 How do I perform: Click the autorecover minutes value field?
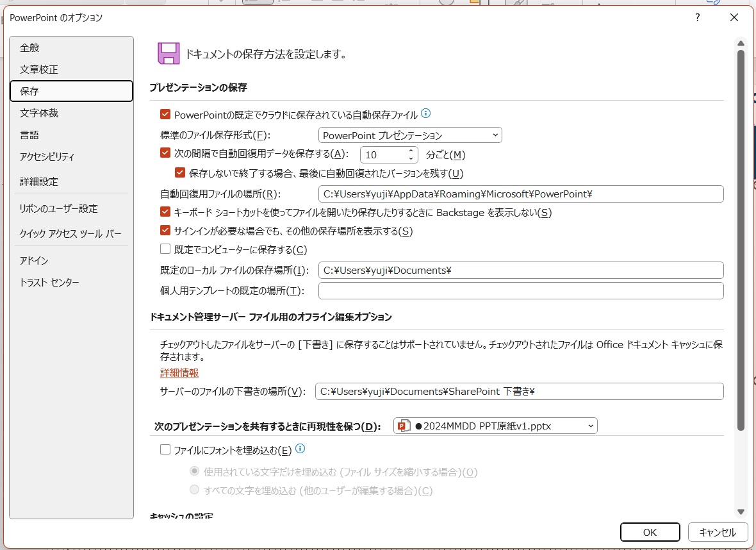pyautogui.click(x=384, y=154)
